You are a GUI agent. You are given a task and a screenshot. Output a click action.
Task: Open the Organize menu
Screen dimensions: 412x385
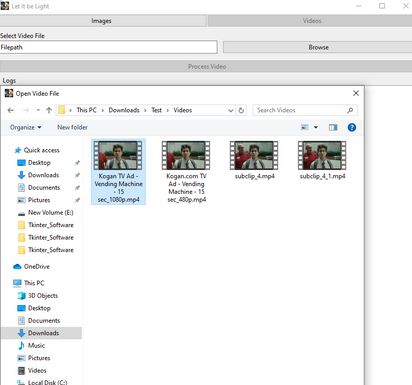click(x=26, y=127)
